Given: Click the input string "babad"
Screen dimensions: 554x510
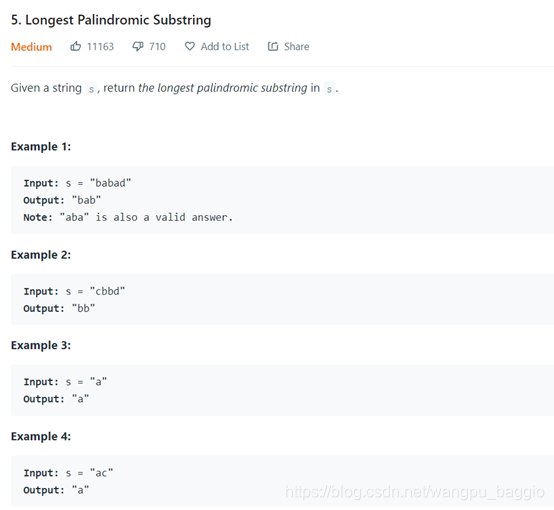Looking at the screenshot, I should click(x=110, y=183).
